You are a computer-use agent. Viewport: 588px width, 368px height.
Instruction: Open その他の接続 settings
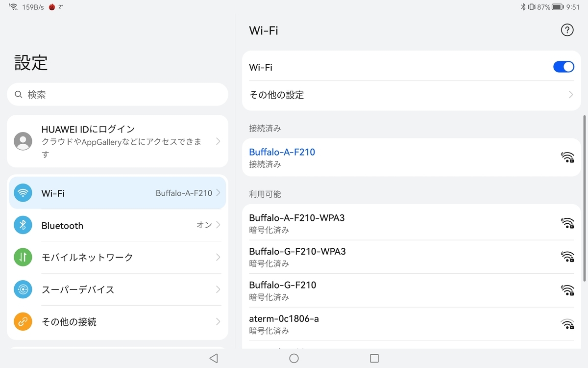pyautogui.click(x=118, y=322)
